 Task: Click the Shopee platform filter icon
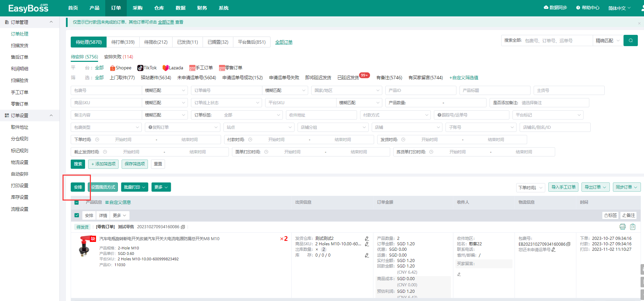point(112,68)
